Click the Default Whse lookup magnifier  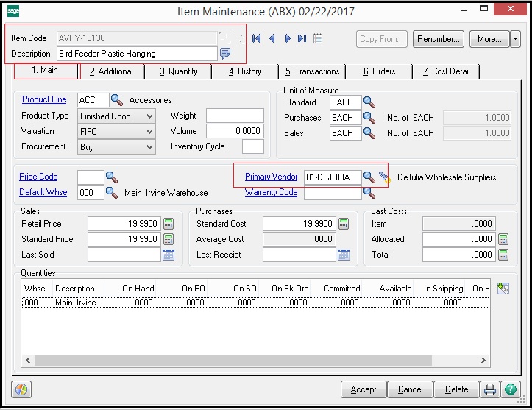coord(111,192)
